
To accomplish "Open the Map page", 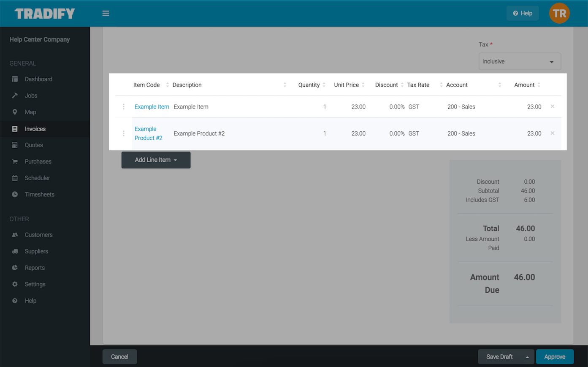I will point(30,112).
